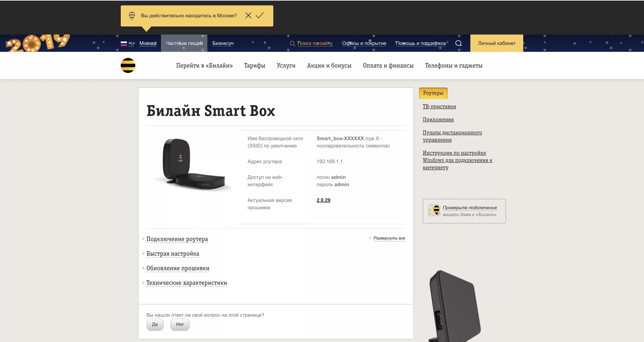This screenshot has height=342, width=644.
Task: Click the "Поиск по сайту" search field
Action: (315, 43)
